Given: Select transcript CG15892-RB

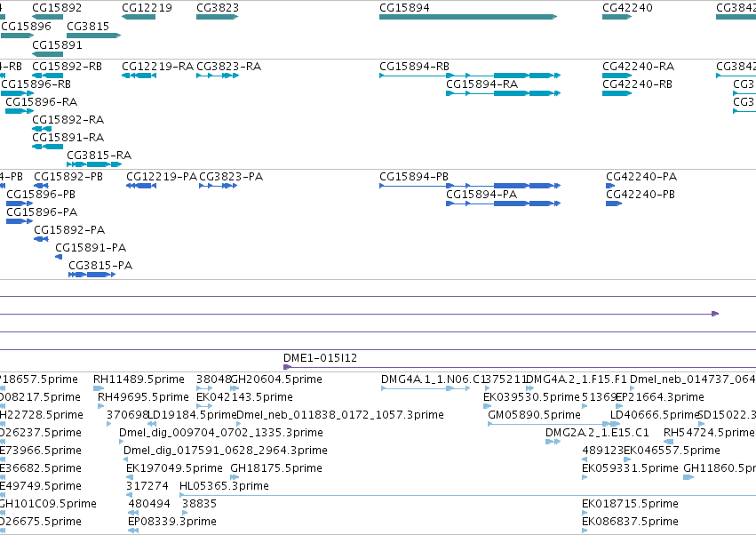Looking at the screenshot, I should (x=67, y=66).
